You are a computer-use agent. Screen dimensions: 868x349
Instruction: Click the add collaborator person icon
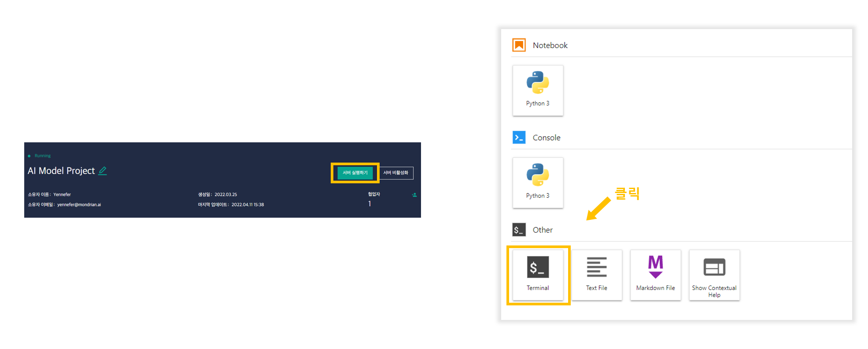tap(414, 195)
